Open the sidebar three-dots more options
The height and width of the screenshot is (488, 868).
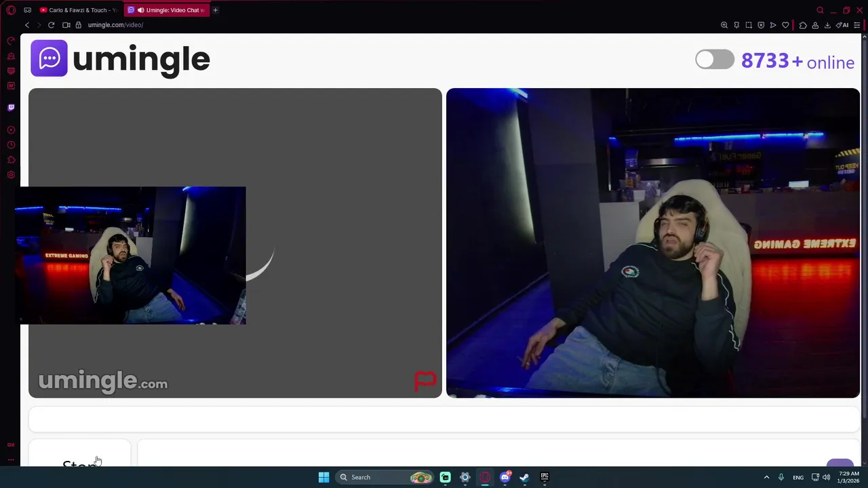click(x=11, y=460)
